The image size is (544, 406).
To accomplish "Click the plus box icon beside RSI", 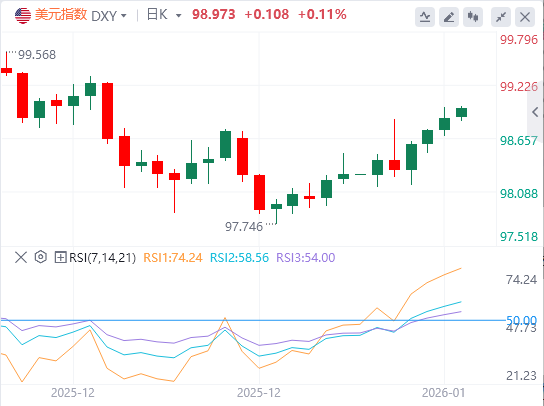I will point(60,257).
